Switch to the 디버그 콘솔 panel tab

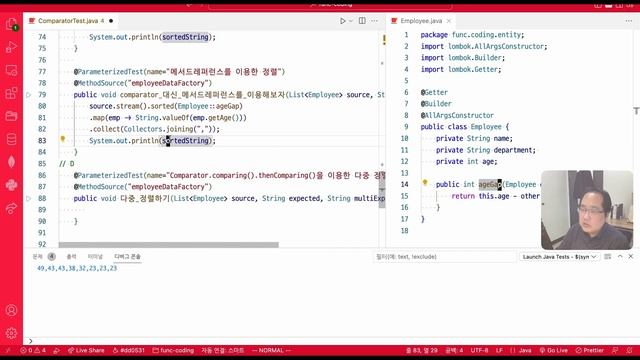pyautogui.click(x=127, y=256)
